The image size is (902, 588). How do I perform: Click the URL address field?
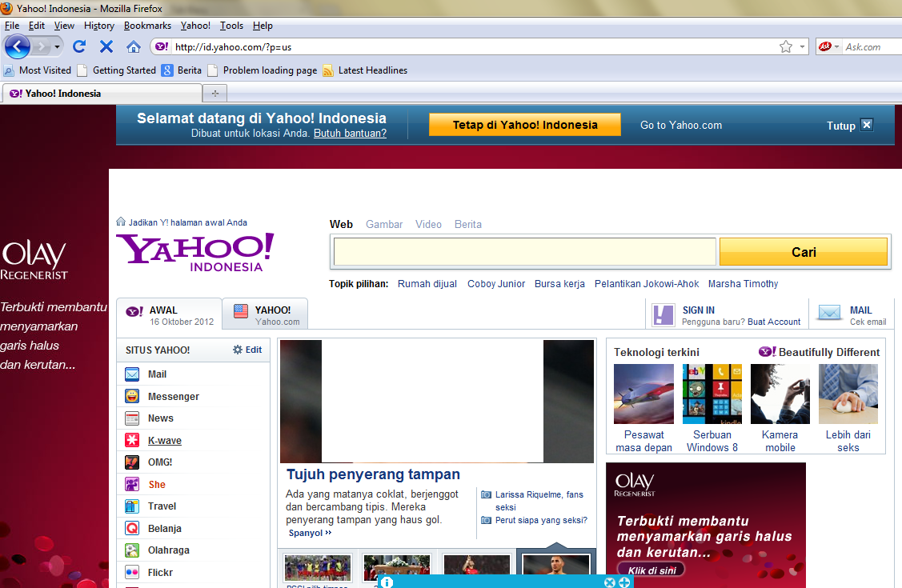pos(475,46)
